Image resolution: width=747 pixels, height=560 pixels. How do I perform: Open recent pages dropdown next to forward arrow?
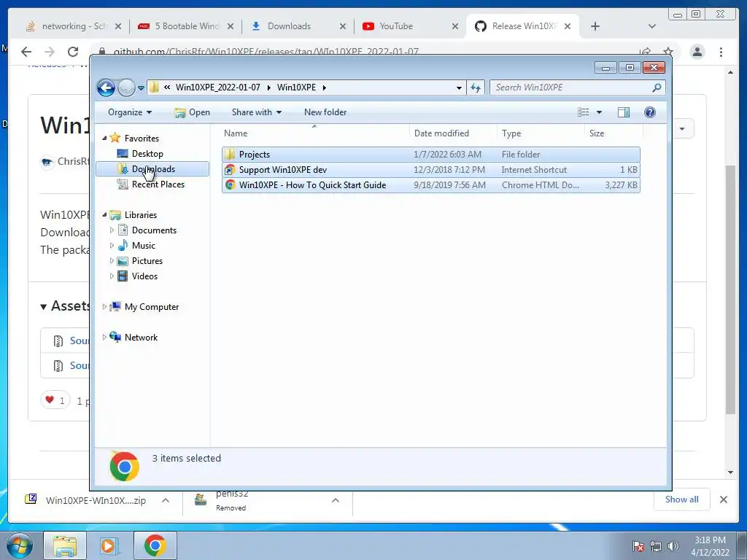pyautogui.click(x=141, y=88)
